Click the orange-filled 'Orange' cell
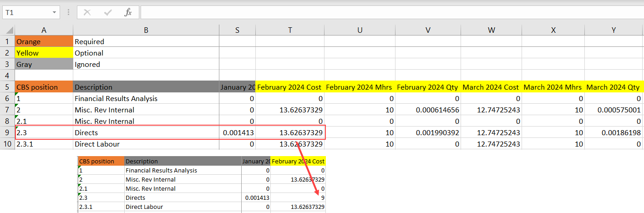This screenshot has height=213, width=644. pyautogui.click(x=44, y=41)
